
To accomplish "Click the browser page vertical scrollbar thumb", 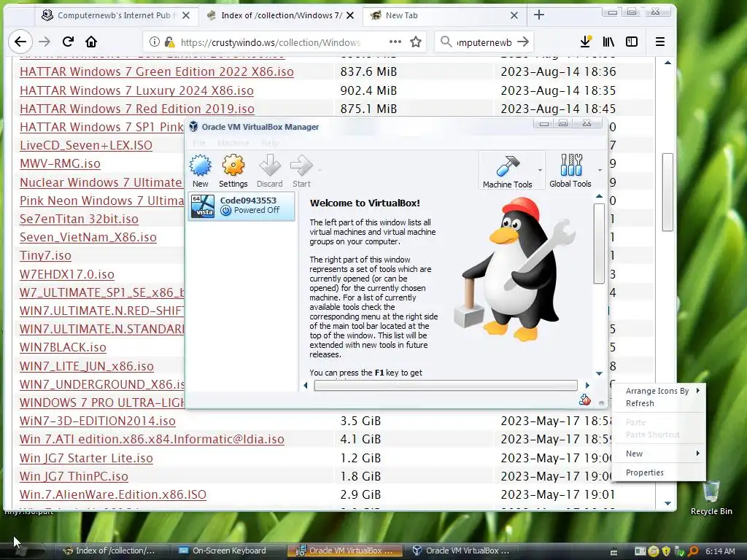I will [667, 192].
